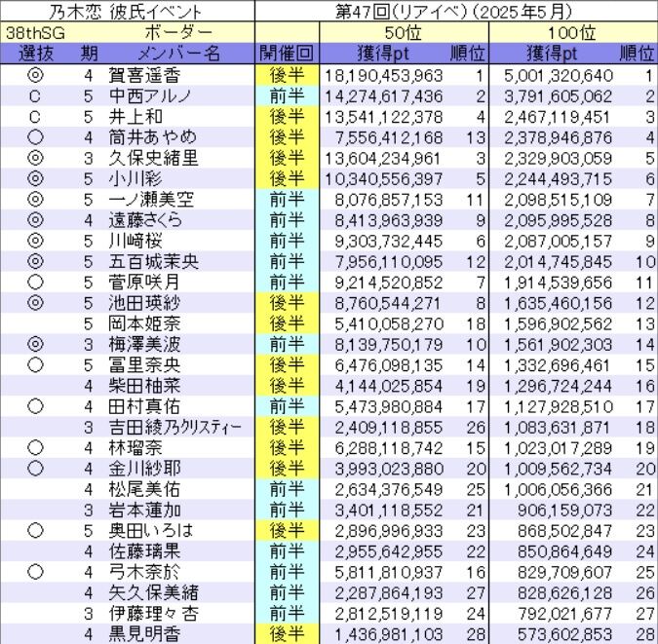This screenshot has width=658, height=644.
Task: Select member name 池田瑛紗
Action: tap(144, 303)
